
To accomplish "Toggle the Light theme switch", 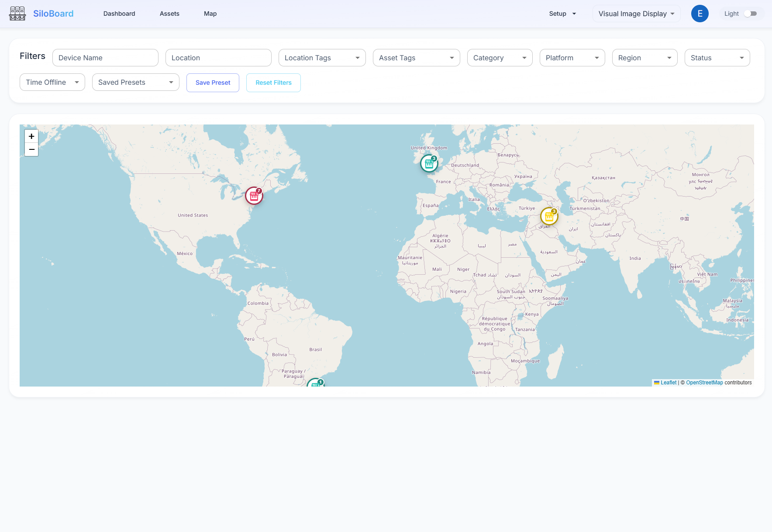I will [750, 14].
